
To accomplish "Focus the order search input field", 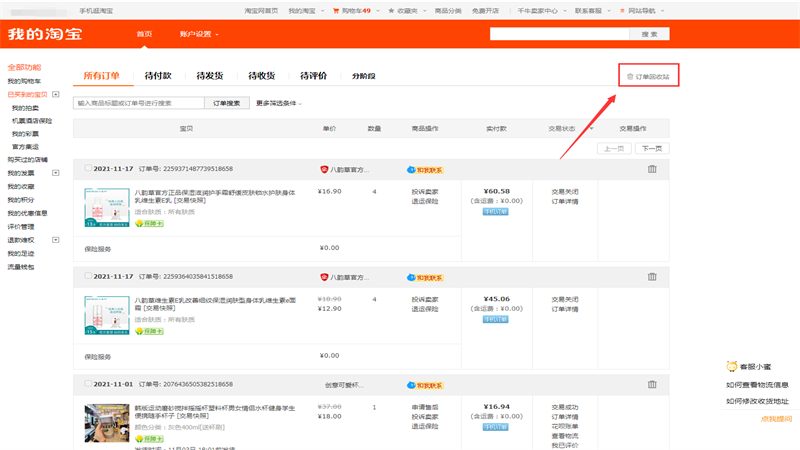I will (139, 103).
